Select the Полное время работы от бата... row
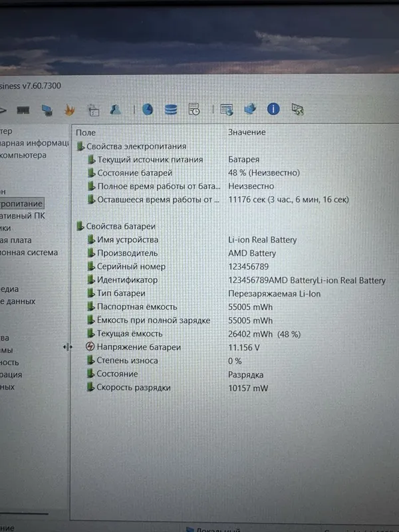This screenshot has width=399, height=532. pos(180,186)
